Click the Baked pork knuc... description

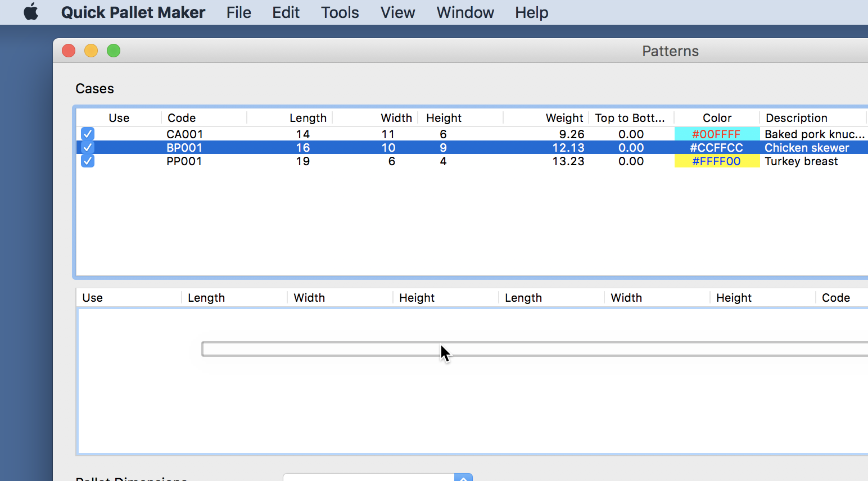click(x=815, y=134)
